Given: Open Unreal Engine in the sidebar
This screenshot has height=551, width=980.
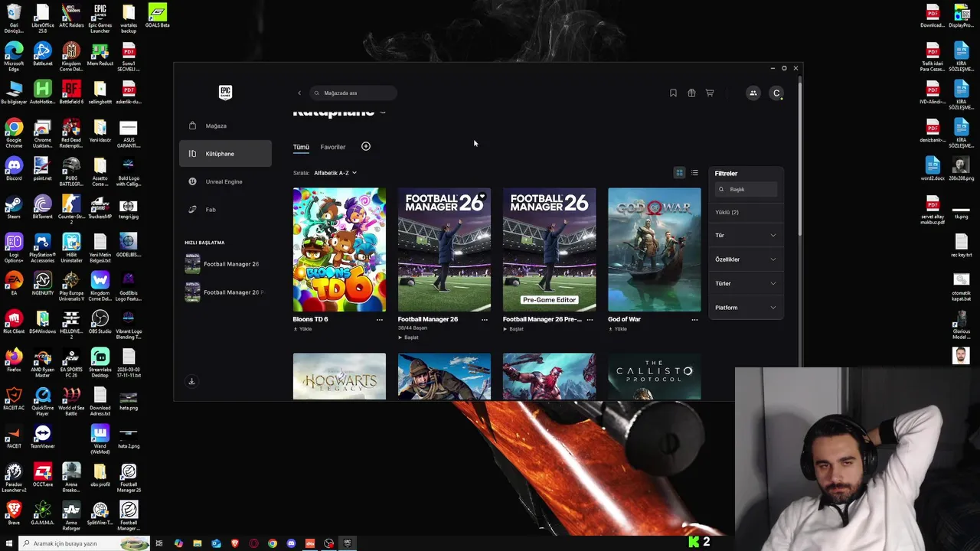Looking at the screenshot, I should pyautogui.click(x=225, y=181).
